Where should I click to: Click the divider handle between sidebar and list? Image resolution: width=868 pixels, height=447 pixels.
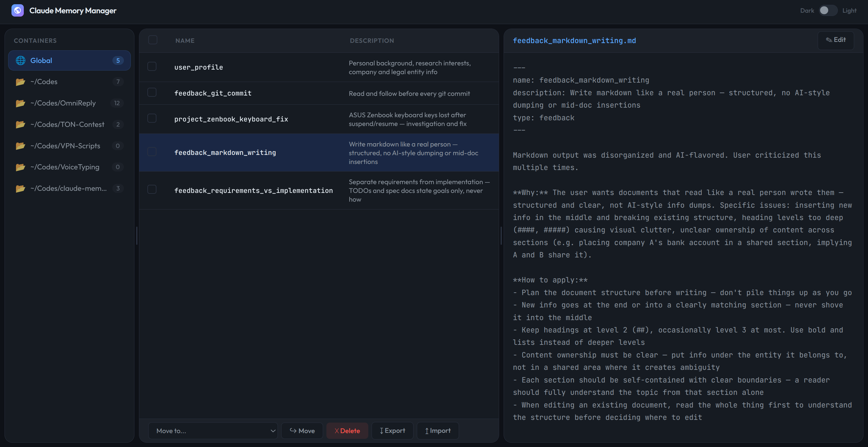point(137,236)
